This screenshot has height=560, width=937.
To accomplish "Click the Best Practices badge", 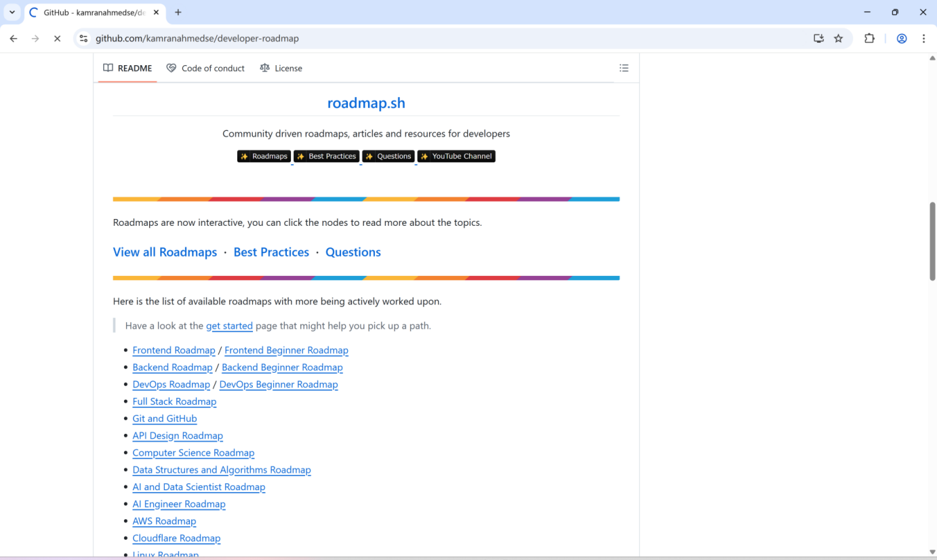I will click(x=326, y=157).
